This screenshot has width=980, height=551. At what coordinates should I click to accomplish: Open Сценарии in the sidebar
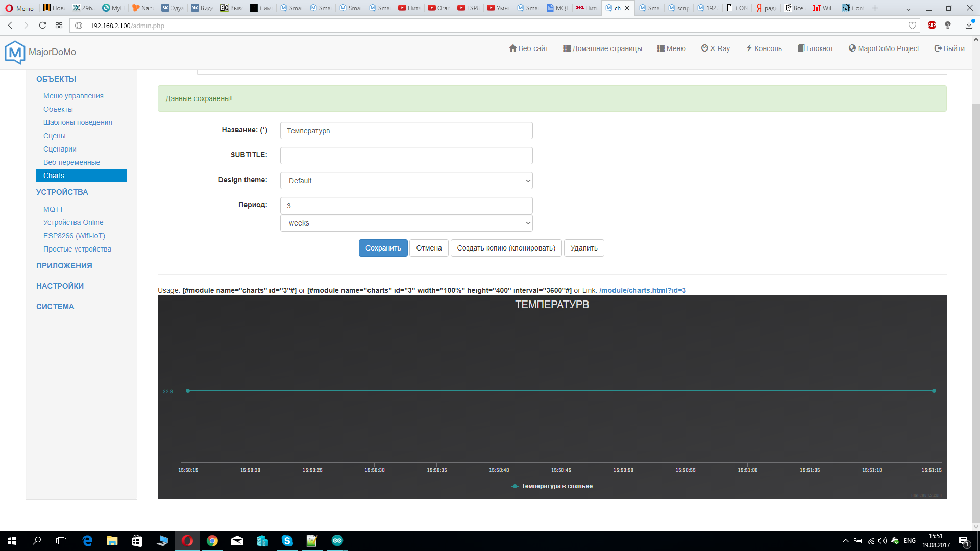(x=60, y=149)
